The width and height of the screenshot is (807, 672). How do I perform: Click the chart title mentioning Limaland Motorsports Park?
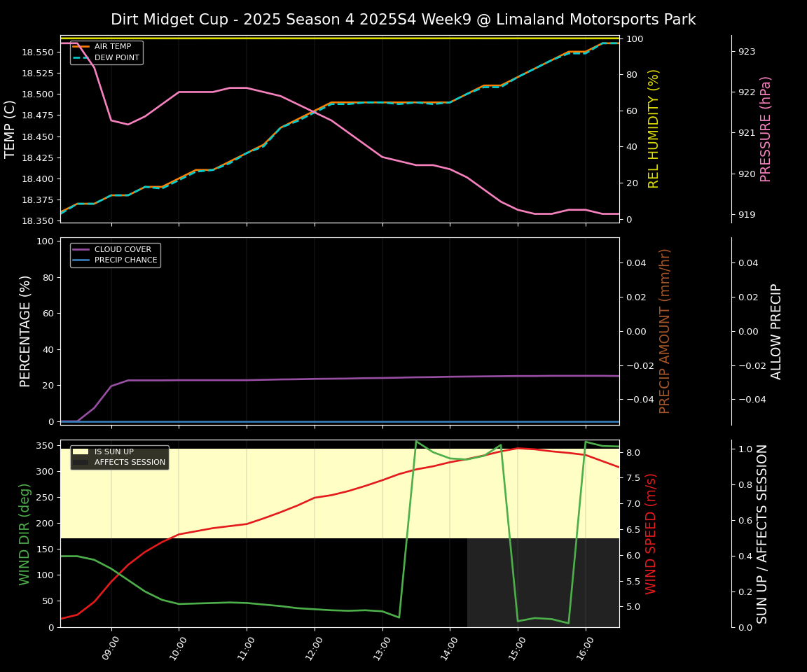coord(403,20)
